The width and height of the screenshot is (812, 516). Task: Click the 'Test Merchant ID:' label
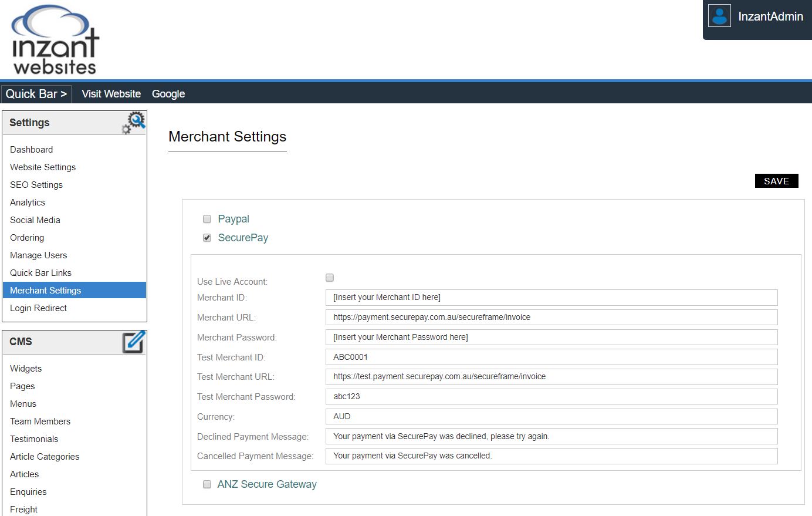(x=231, y=358)
